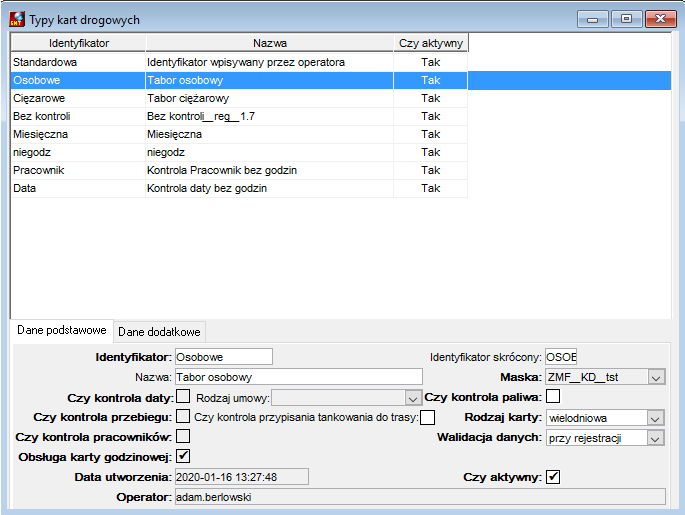685x515 pixels.
Task: Click into the Nazwa text field
Action: click(299, 377)
